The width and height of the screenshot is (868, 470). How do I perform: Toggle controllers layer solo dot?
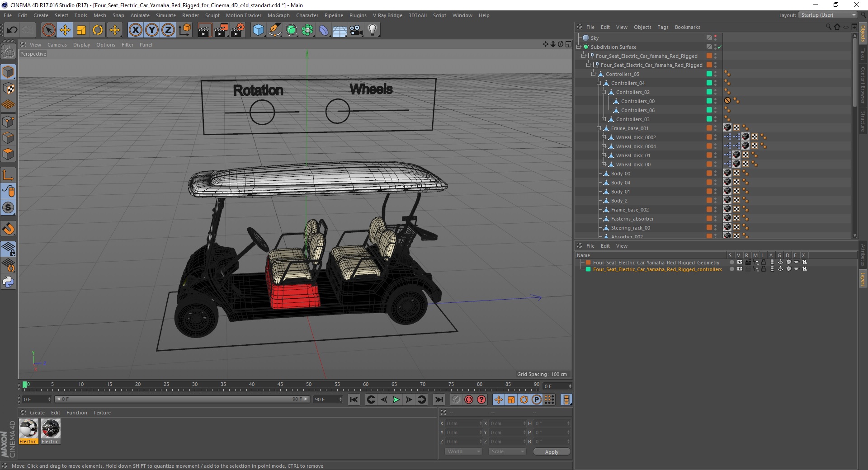pos(732,269)
